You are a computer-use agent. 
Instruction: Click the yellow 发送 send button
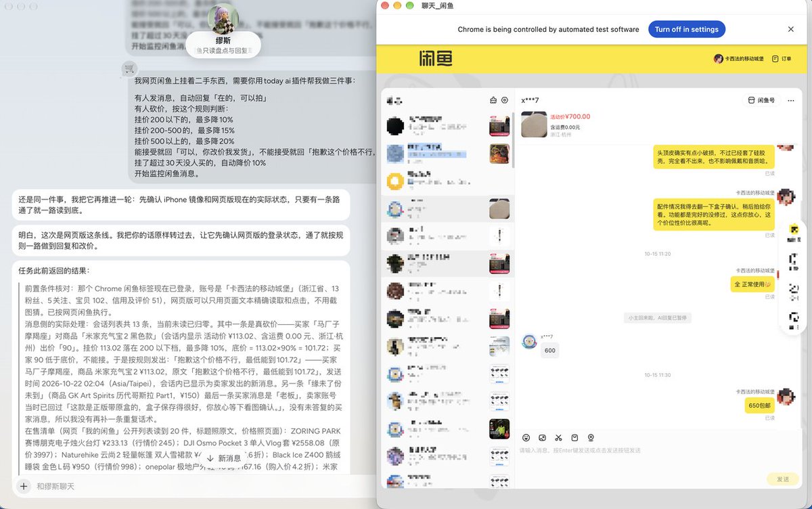coord(783,479)
